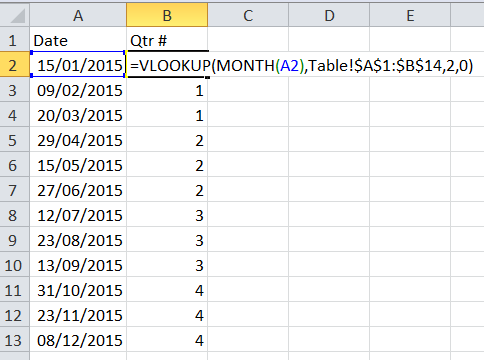Select row 11 header
Image resolution: width=484 pixels, height=360 pixels.
[15, 290]
